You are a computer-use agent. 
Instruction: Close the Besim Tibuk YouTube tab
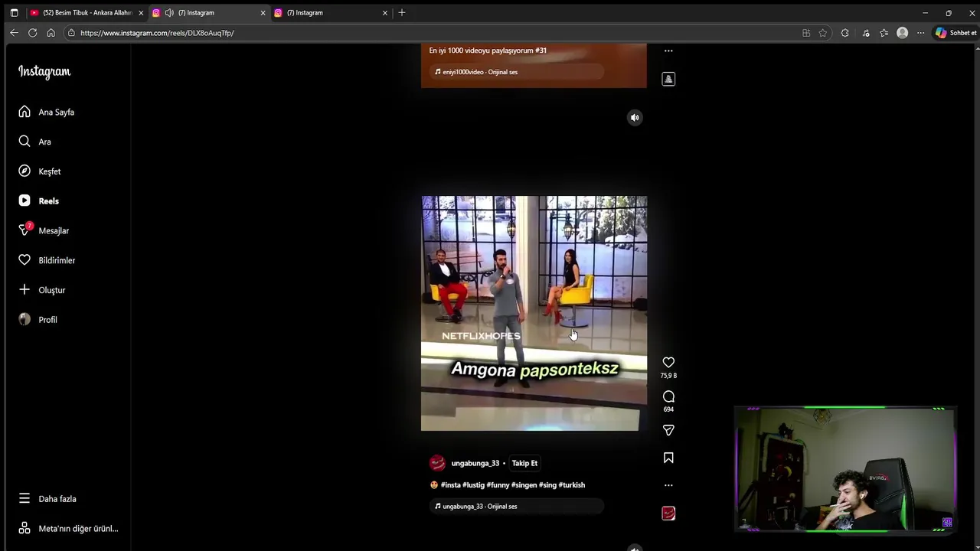point(141,13)
